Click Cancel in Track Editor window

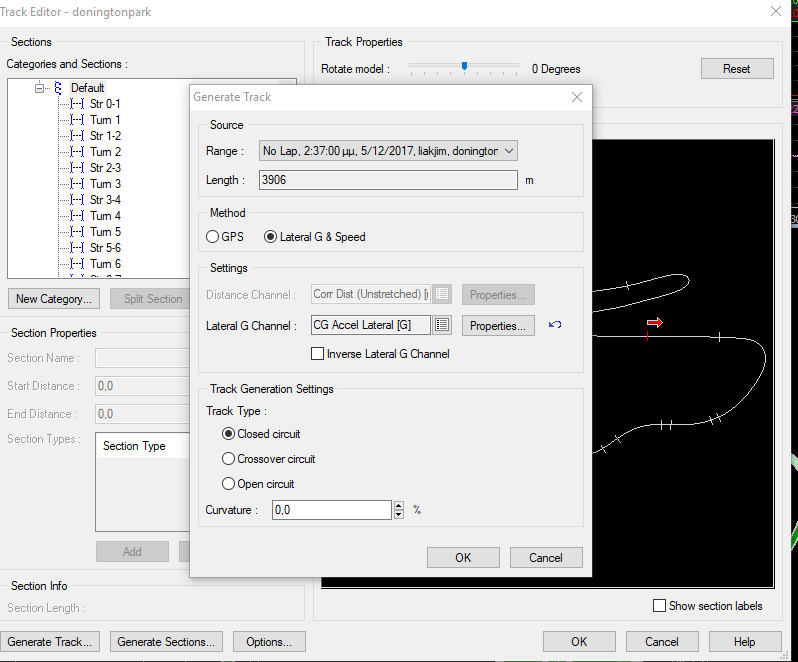coord(662,642)
